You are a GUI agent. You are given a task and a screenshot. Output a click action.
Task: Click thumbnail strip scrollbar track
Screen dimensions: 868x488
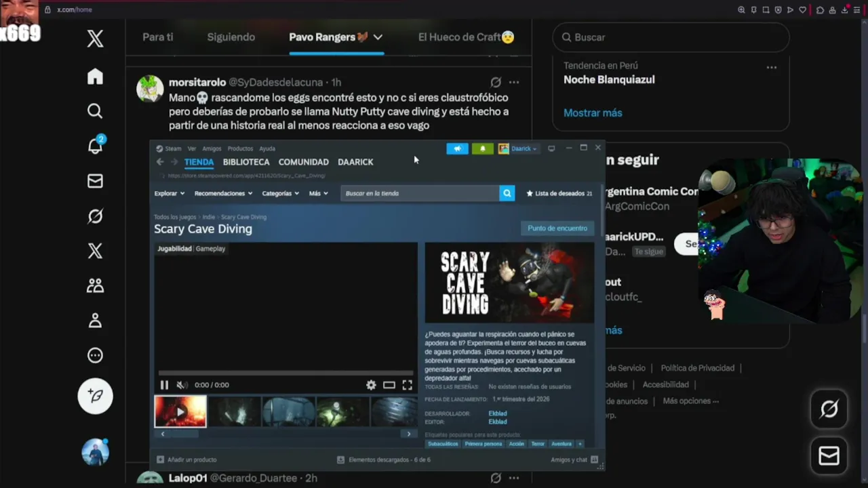tap(285, 434)
